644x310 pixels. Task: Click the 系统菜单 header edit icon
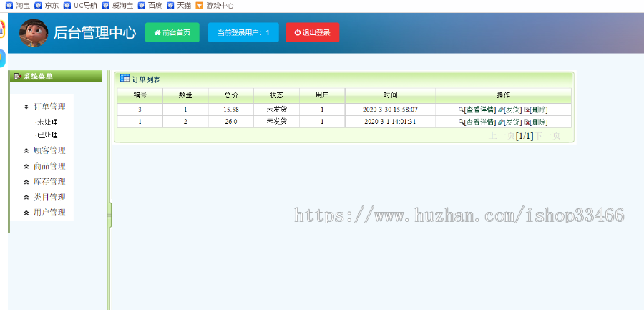pyautogui.click(x=17, y=76)
